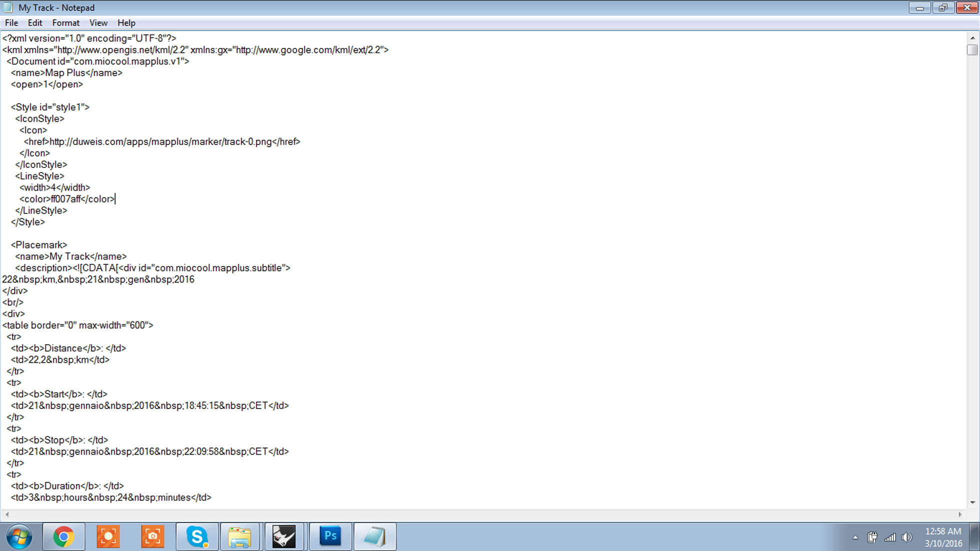
Task: Place cursor in the color ff007aff line
Action: (x=67, y=199)
